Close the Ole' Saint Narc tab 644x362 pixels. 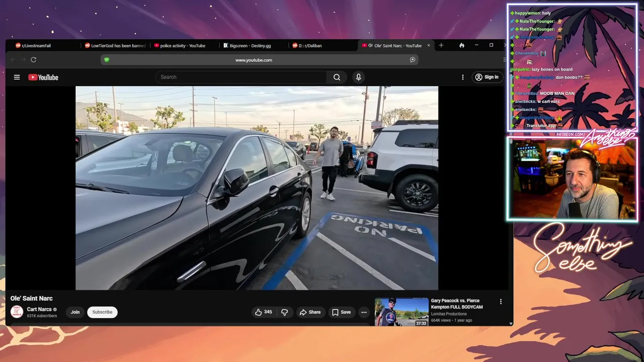[x=429, y=46]
